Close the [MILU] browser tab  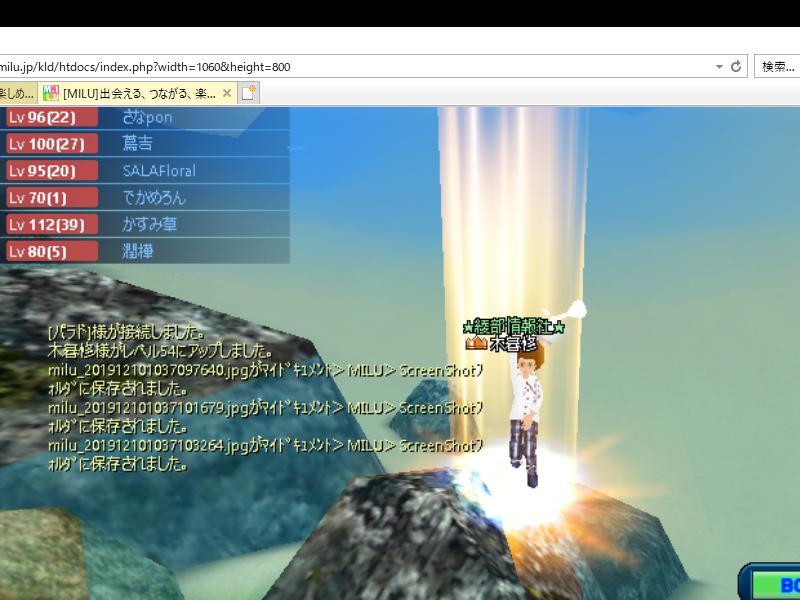pos(227,93)
